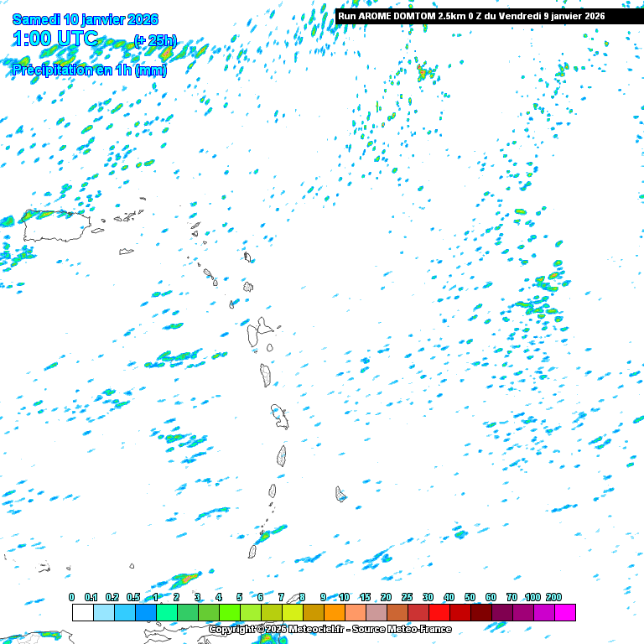Click the "(+ 25h)" forecast offset label
Screen dimensions: 644x644
pyautogui.click(x=155, y=40)
